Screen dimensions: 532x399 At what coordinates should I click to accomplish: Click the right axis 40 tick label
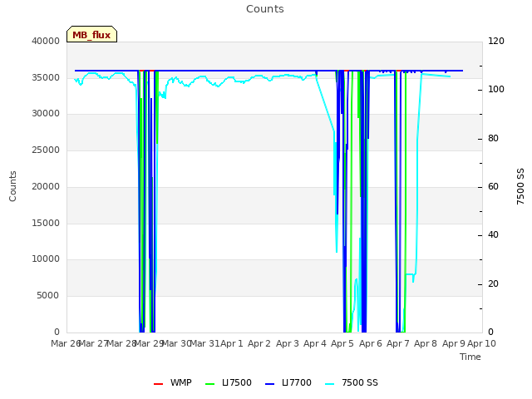(493, 234)
